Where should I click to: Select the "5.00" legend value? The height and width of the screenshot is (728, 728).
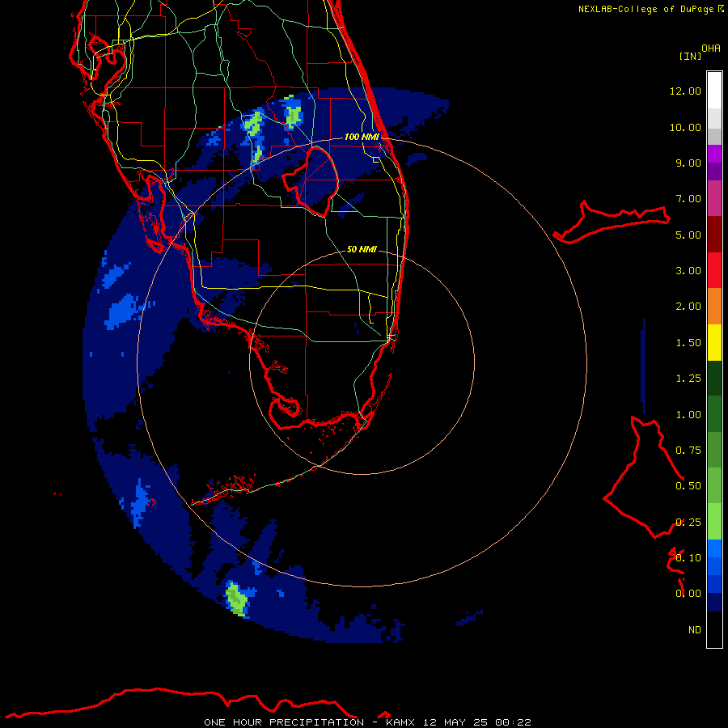click(688, 235)
